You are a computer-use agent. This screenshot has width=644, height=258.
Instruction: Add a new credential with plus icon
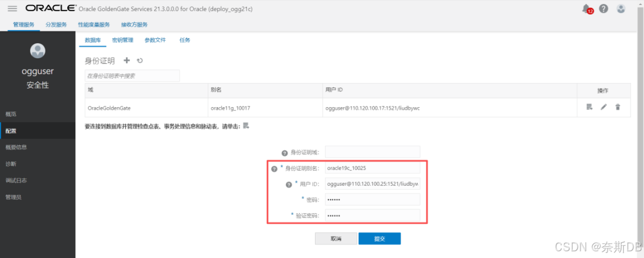coord(127,61)
